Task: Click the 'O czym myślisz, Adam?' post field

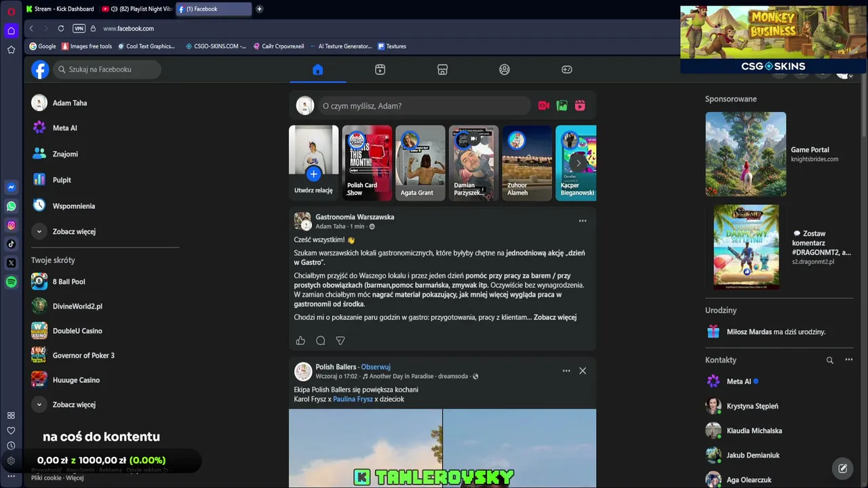Action: tap(425, 106)
